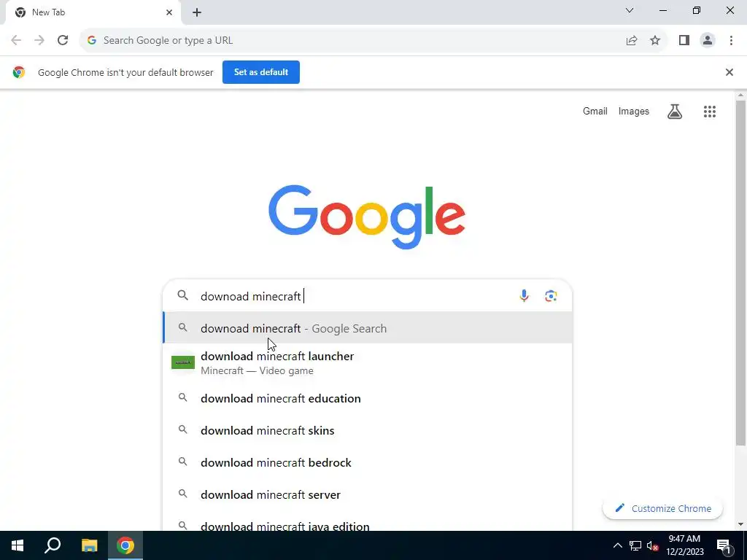Select 'download minecraft launcher' suggestion

click(x=368, y=363)
